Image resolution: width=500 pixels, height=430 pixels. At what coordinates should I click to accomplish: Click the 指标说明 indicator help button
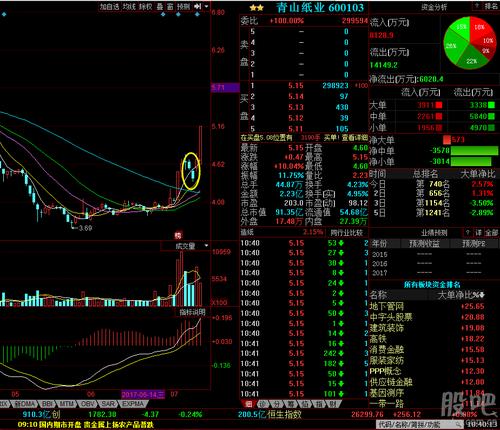click(x=192, y=312)
